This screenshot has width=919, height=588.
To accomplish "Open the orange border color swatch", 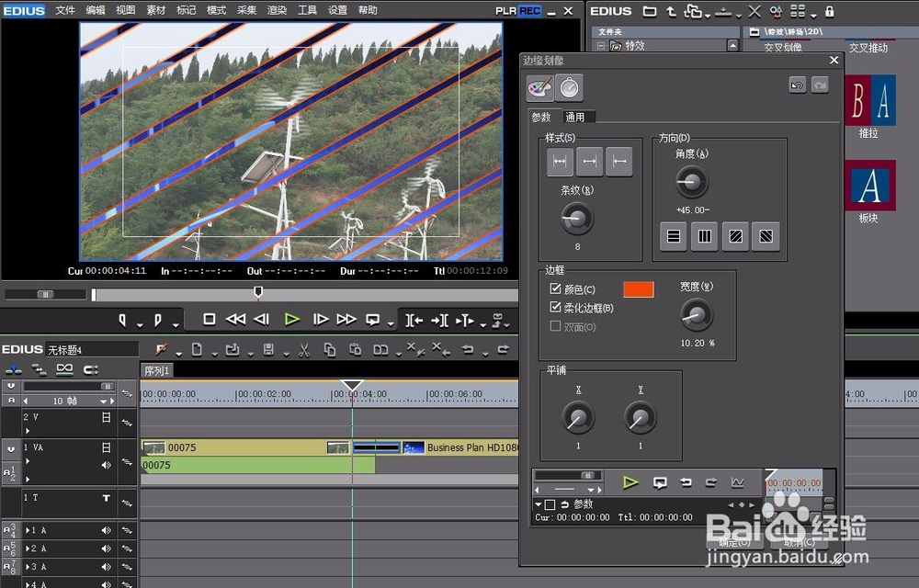I will click(x=639, y=289).
